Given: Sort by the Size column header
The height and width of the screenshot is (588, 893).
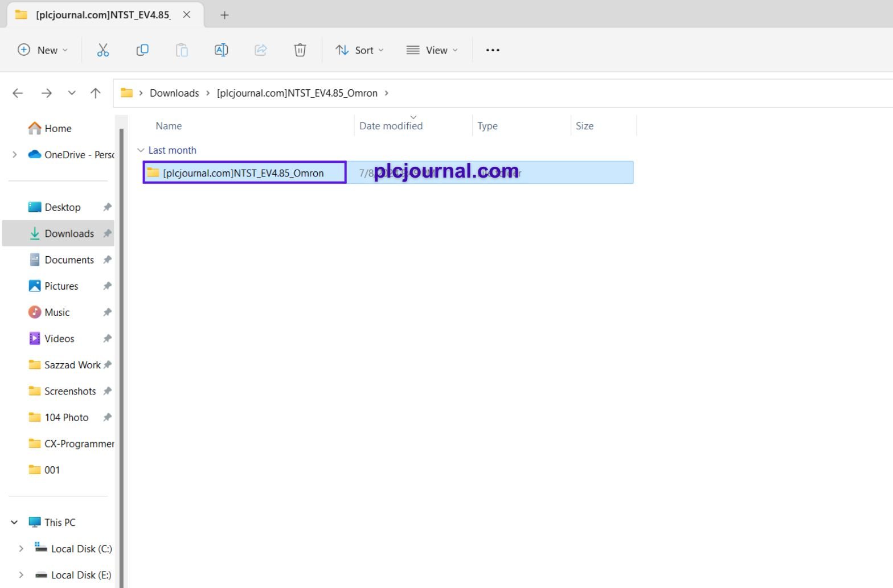Looking at the screenshot, I should (x=584, y=126).
